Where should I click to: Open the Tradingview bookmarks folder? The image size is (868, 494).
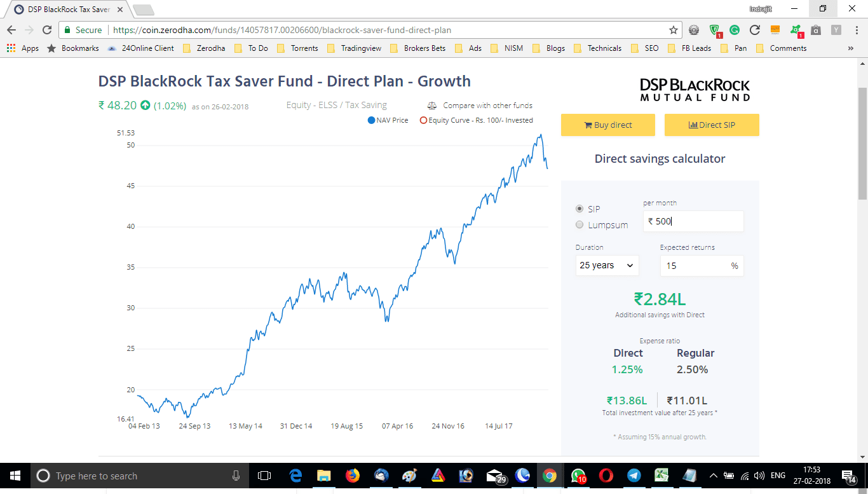355,48
